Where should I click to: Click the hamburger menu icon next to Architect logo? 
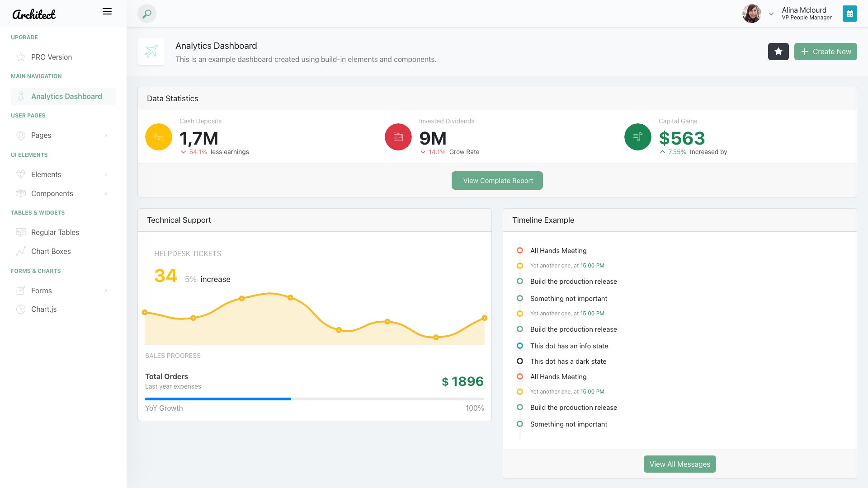(x=107, y=11)
